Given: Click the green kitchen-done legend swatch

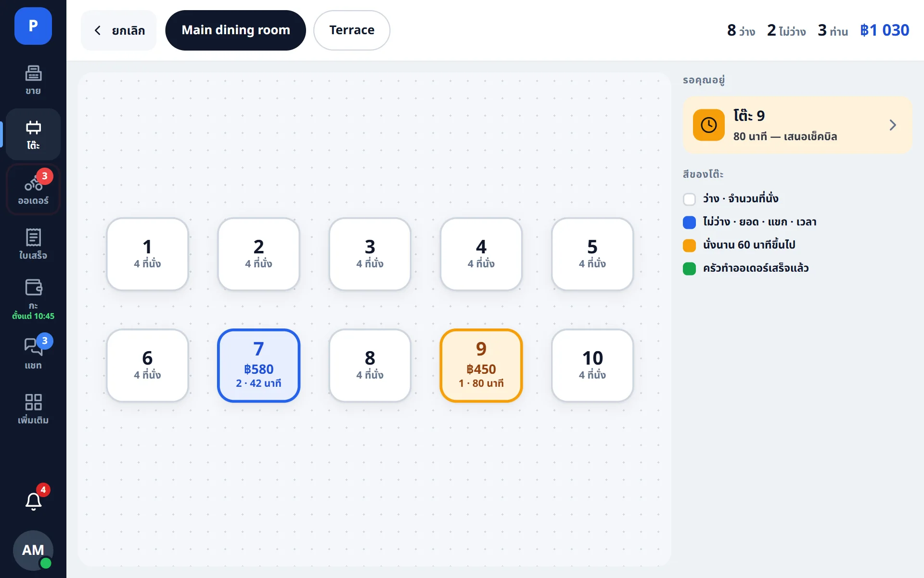Looking at the screenshot, I should tap(689, 268).
